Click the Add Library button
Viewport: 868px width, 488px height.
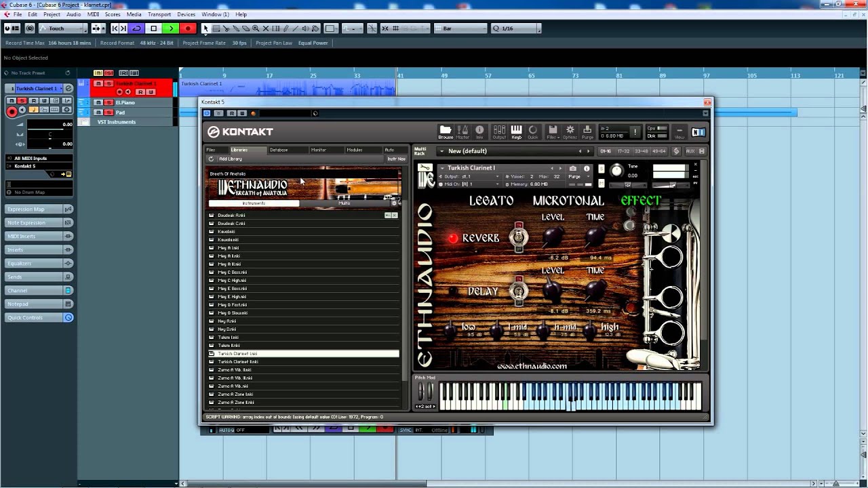click(231, 159)
